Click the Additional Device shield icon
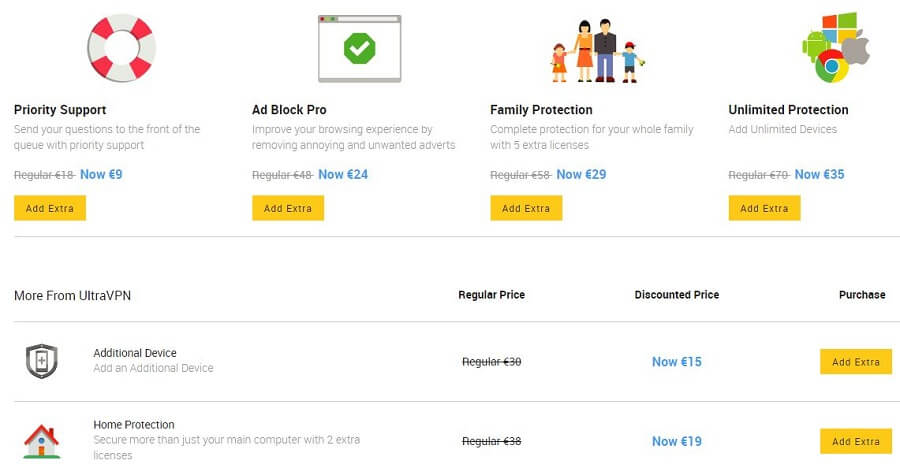The height and width of the screenshot is (464, 900). [x=41, y=361]
